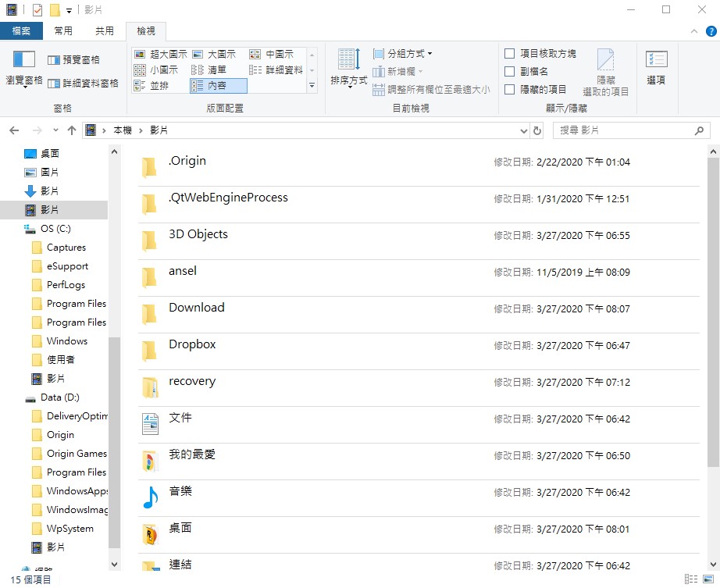Screen dimensions: 720x588
Task: Switch to the 檢視 view tab
Action: (x=146, y=30)
